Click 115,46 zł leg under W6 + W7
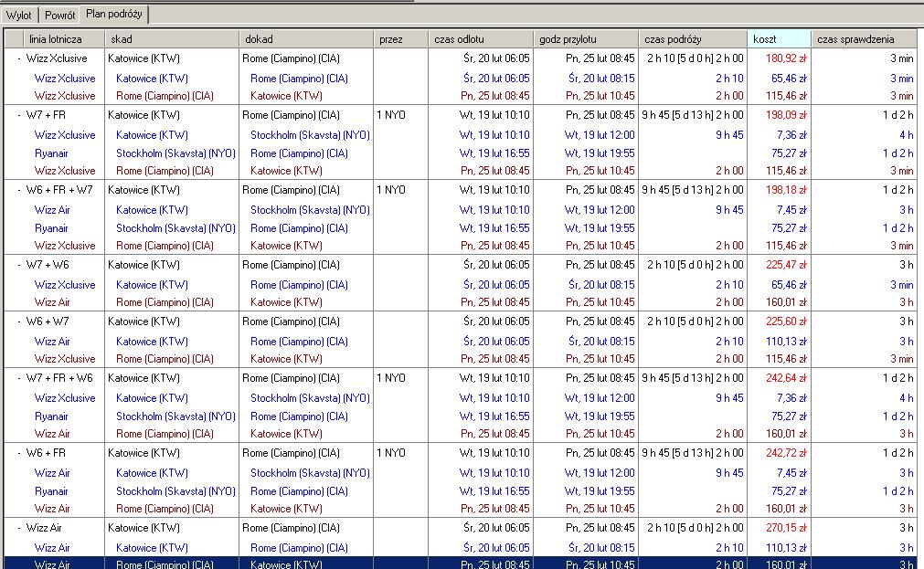 786,359
